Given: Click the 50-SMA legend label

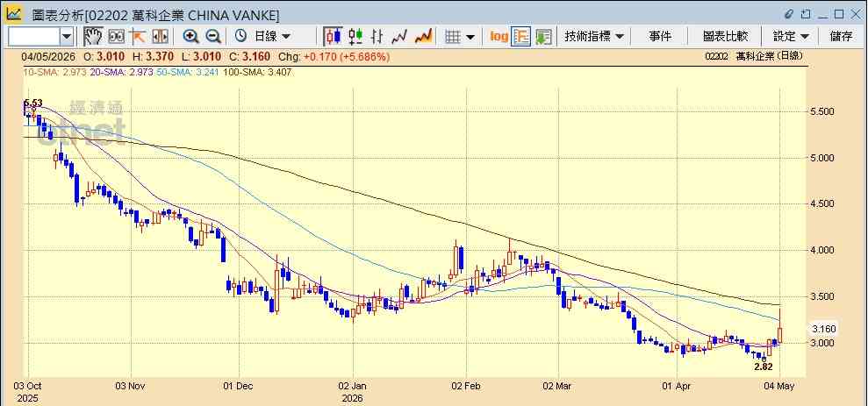Looking at the screenshot, I should pyautogui.click(x=188, y=72).
